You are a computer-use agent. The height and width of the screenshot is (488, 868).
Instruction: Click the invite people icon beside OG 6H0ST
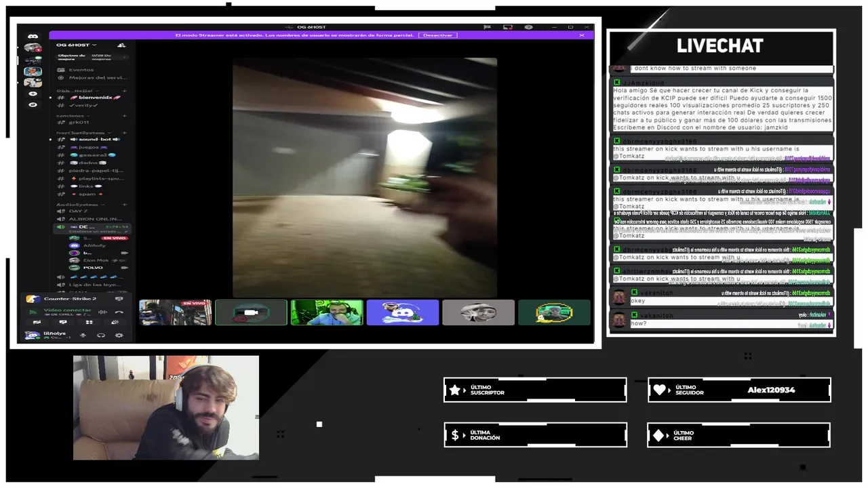(x=121, y=45)
